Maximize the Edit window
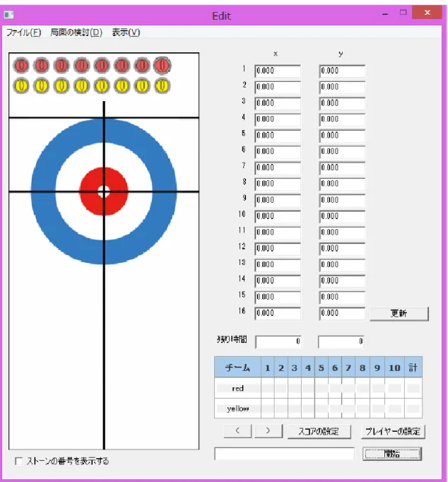The image size is (448, 482). pos(403,13)
